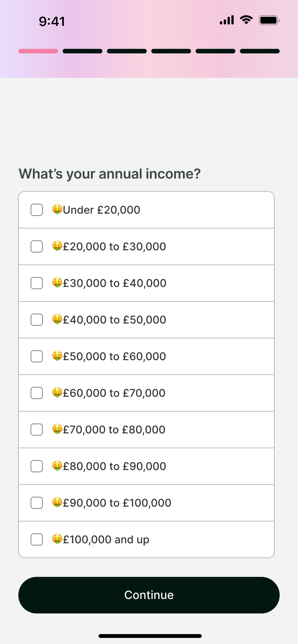The width and height of the screenshot is (298, 644).
Task: Tick the £80,000 to £90,000 checkbox
Action: tap(37, 466)
